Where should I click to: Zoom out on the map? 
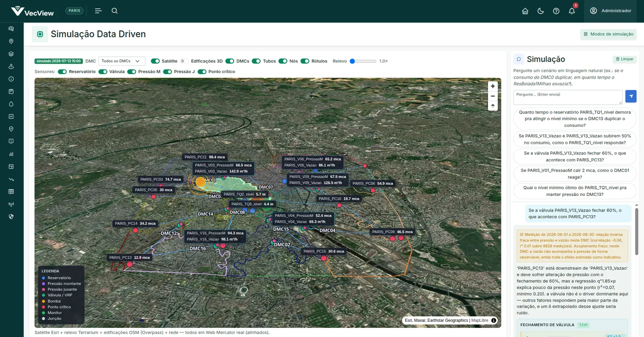pyautogui.click(x=493, y=96)
